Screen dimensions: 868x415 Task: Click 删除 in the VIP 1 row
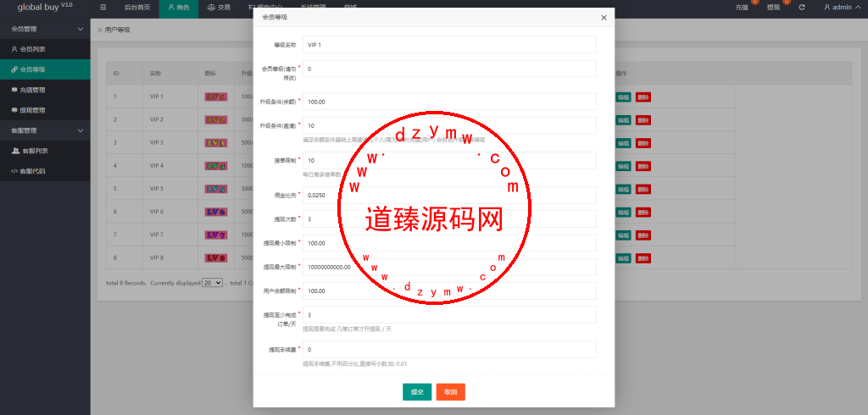tap(643, 97)
